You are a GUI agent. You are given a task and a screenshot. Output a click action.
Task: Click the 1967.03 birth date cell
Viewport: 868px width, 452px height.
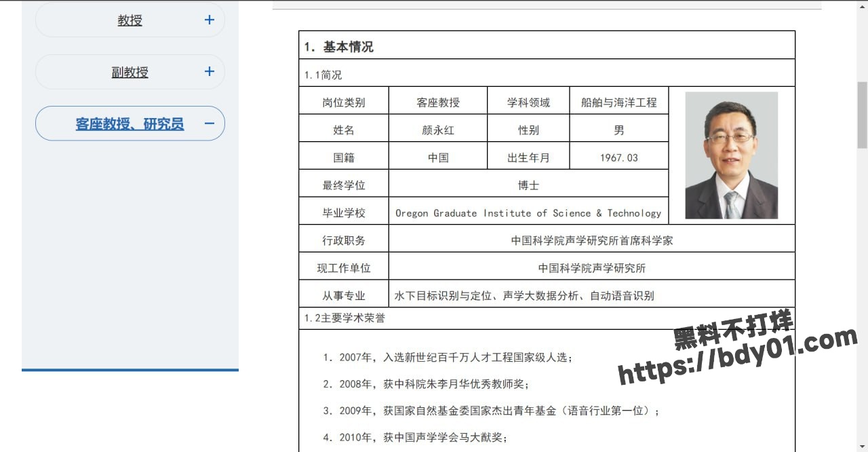[619, 156]
